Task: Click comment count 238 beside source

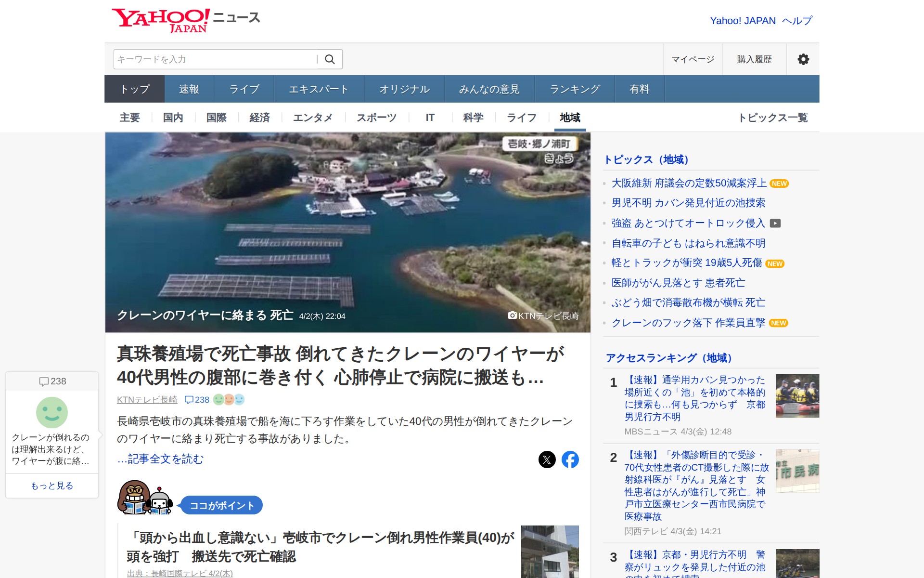Action: [197, 400]
